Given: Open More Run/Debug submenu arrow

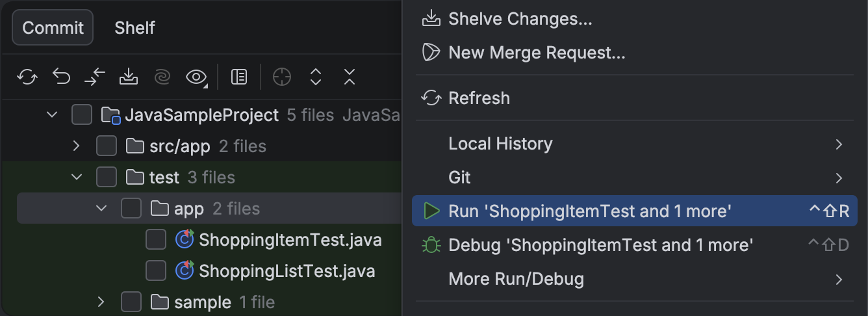Looking at the screenshot, I should (839, 280).
